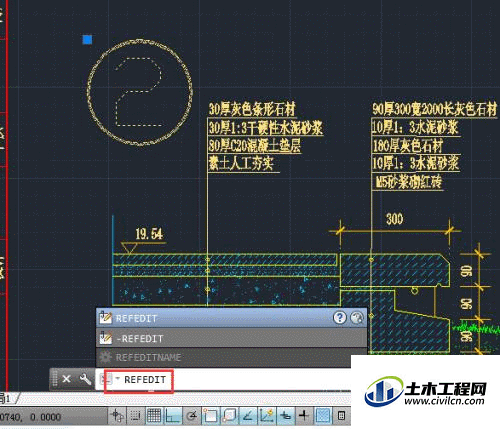Toggle 3D Object Snap in status bar
Screen dimensions: 500x429
coord(230,416)
